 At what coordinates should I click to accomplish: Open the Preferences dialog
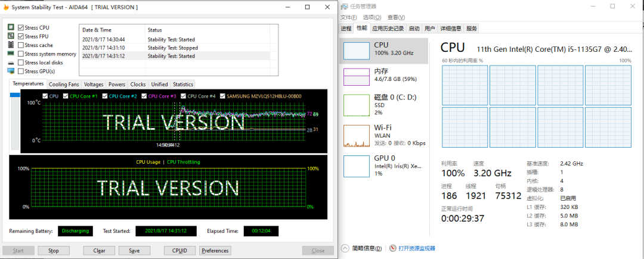tap(215, 251)
